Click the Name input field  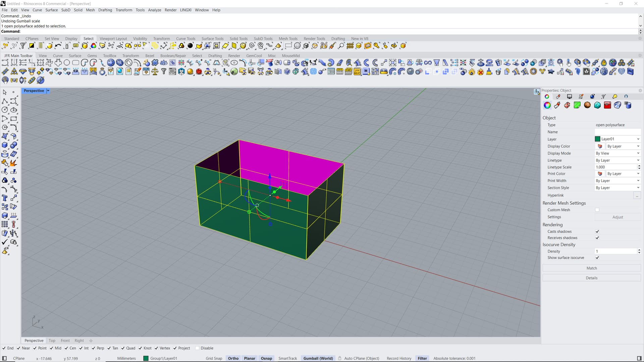(x=618, y=132)
